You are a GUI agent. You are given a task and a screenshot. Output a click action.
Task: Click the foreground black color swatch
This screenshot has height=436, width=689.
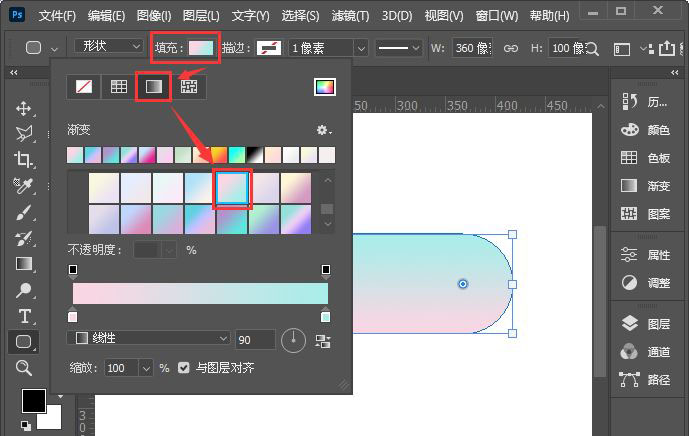coord(34,400)
